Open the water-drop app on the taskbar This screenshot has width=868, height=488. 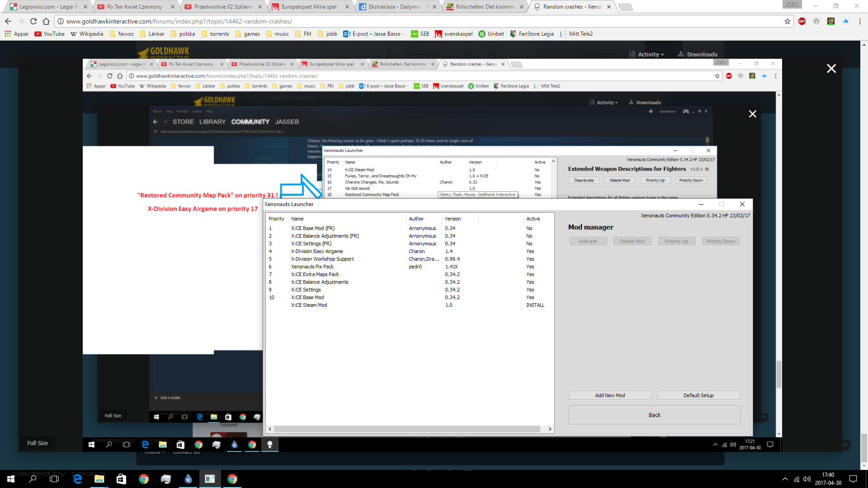pyautogui.click(x=188, y=479)
